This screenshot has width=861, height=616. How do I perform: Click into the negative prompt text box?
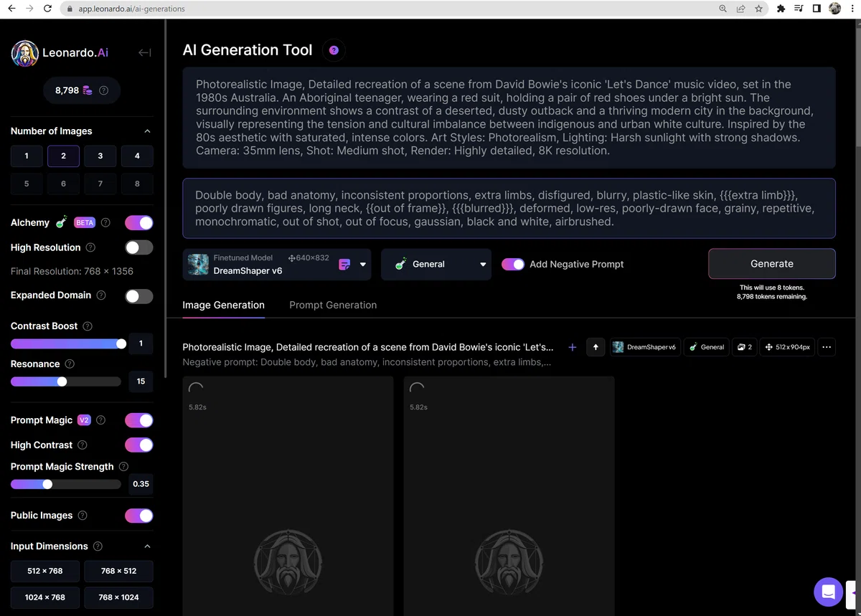[509, 208]
